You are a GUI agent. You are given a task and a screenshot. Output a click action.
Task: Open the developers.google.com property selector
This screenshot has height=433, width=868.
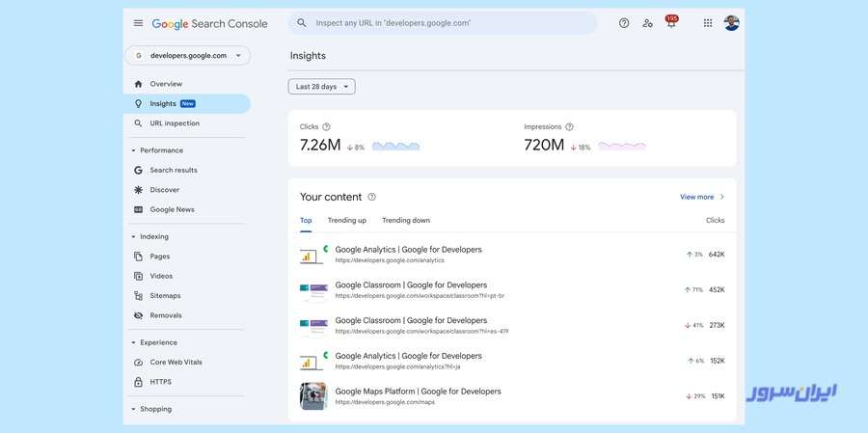(188, 55)
